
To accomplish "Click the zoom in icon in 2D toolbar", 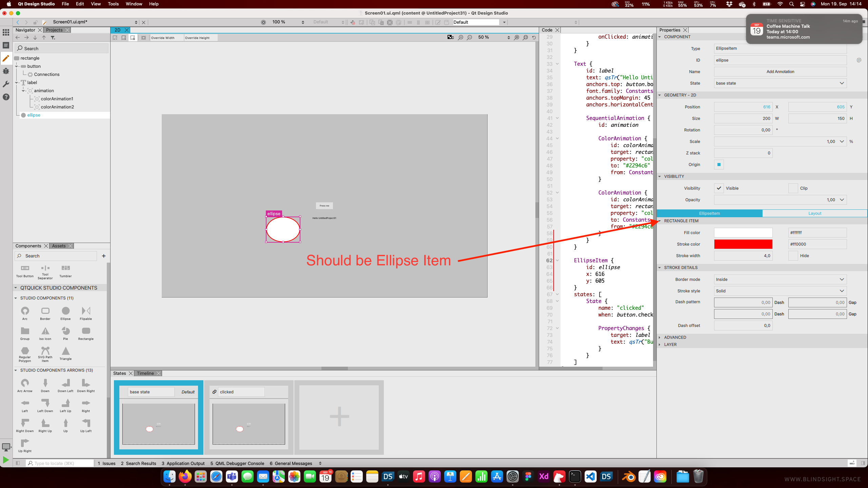I will tap(460, 38).
